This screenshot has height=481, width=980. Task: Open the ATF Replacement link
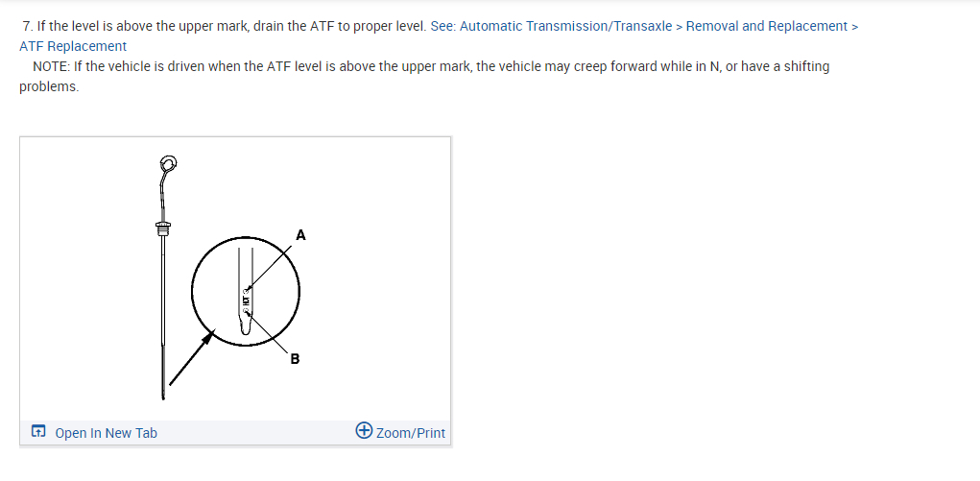tap(73, 46)
